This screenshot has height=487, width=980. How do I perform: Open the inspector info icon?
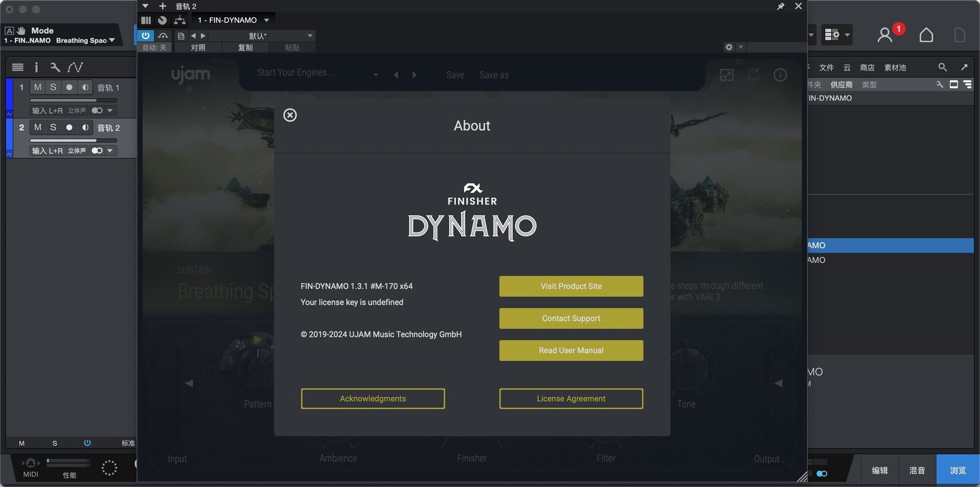tap(36, 67)
